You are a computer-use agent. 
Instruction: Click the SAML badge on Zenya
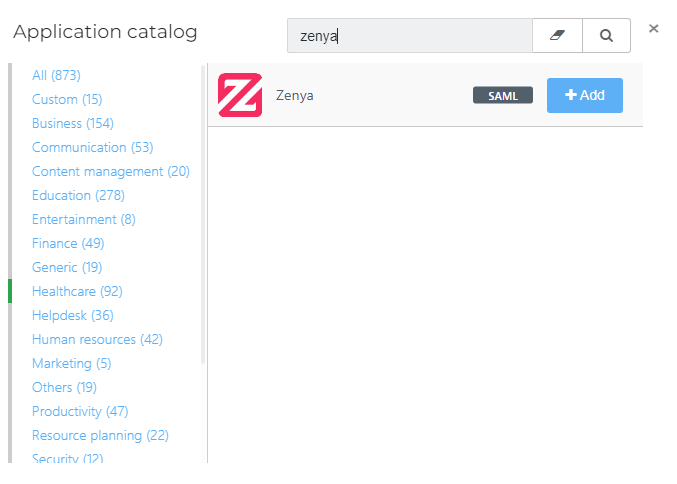pos(503,95)
